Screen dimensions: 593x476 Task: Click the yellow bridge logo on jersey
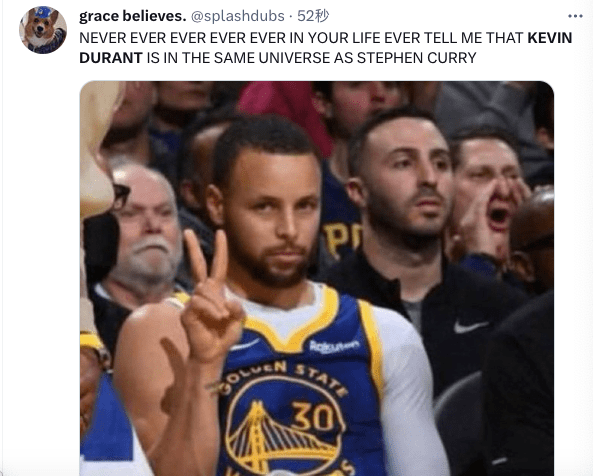click(282, 438)
